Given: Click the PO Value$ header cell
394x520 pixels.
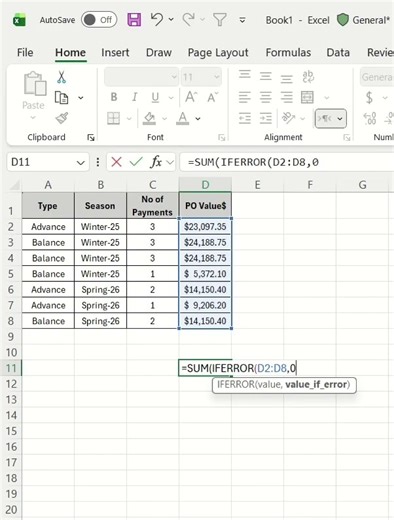Looking at the screenshot, I should [205, 205].
